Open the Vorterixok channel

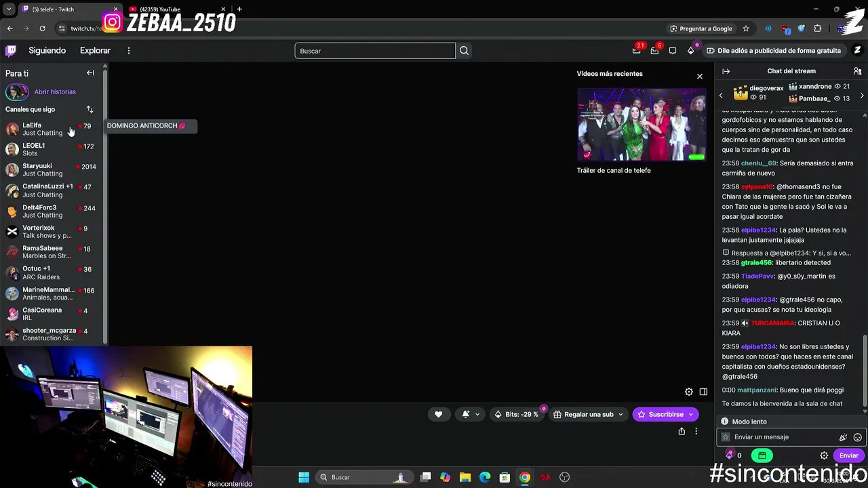pyautogui.click(x=52, y=232)
